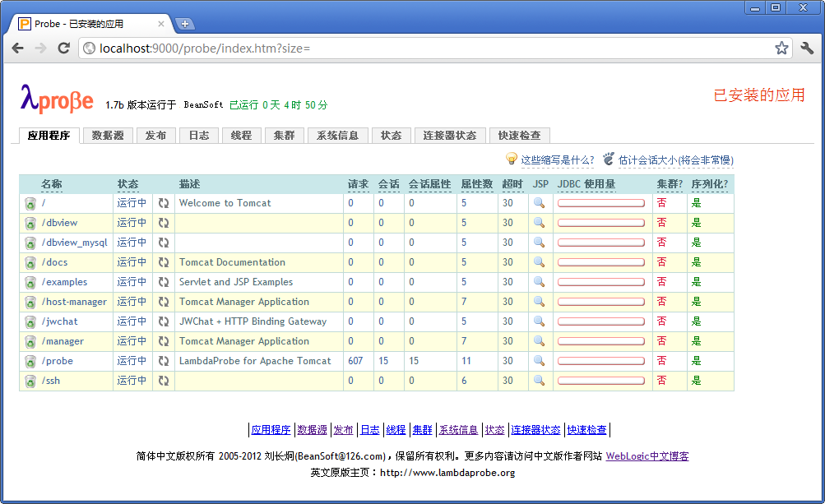
Task: Click JDBC usage bar for /probe
Action: tap(601, 361)
